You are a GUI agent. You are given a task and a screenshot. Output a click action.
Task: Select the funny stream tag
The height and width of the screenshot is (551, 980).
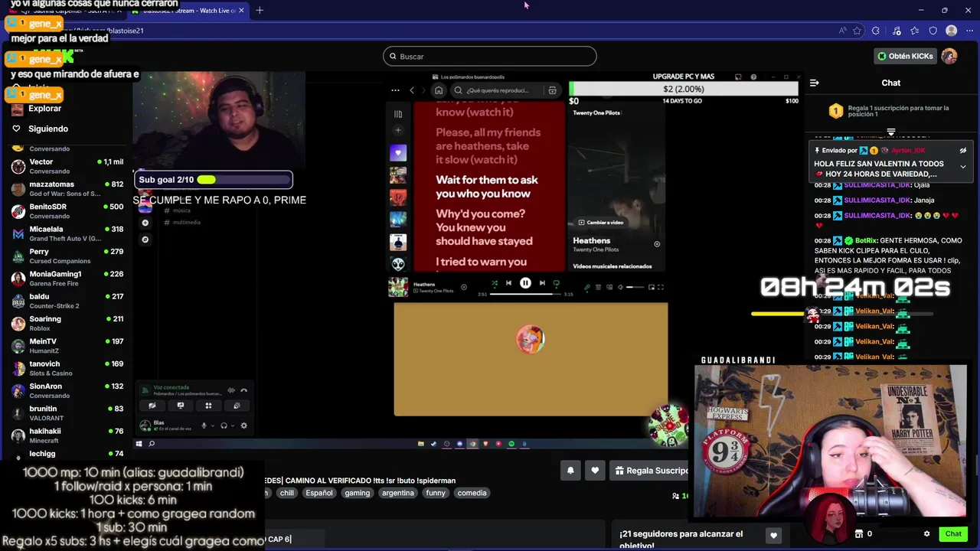tap(436, 493)
